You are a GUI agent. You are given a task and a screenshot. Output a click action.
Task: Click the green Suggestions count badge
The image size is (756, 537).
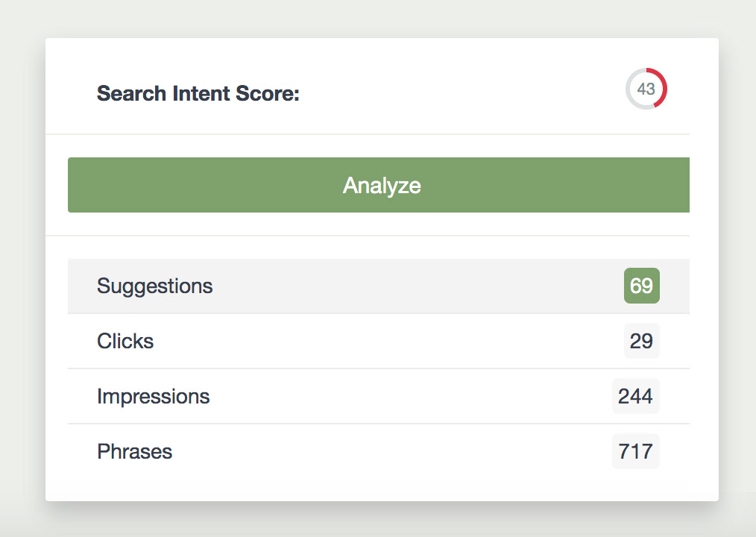click(x=641, y=286)
